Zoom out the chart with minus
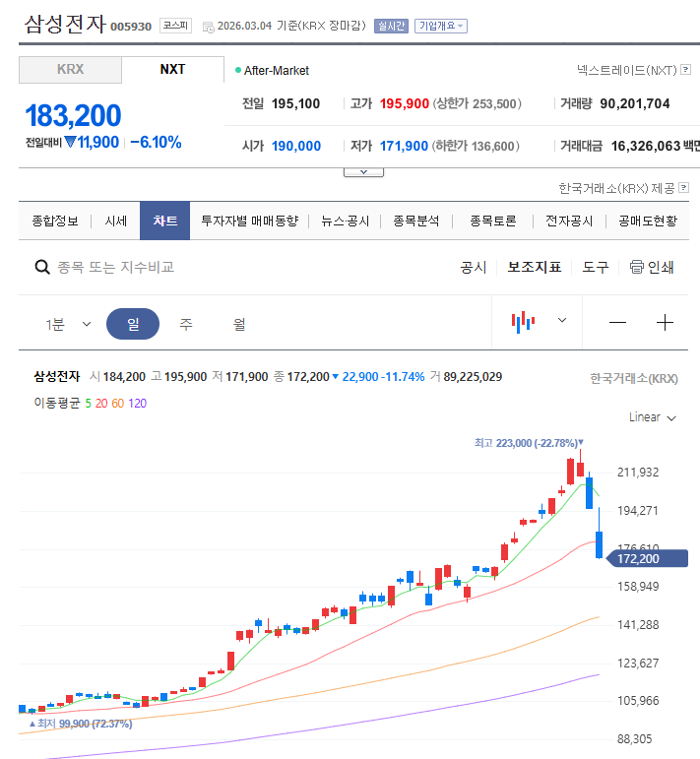Screen dimensions: 700x759 (x=617, y=322)
